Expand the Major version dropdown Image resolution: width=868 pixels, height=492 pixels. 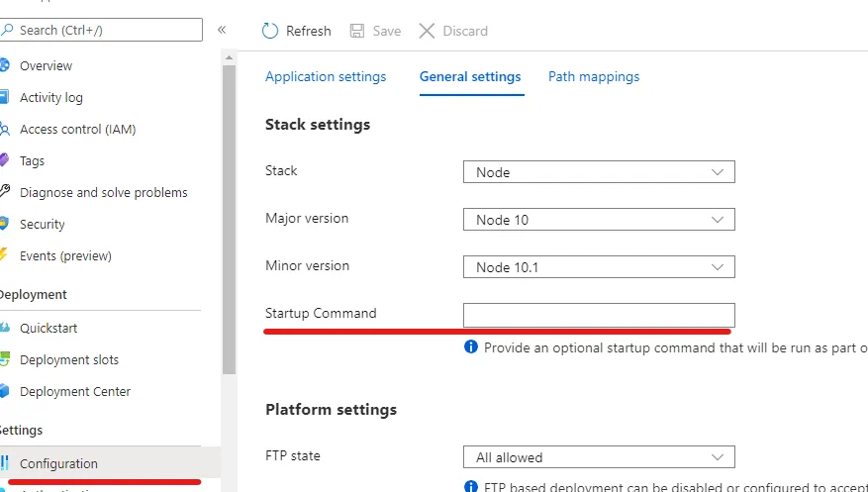pos(599,220)
